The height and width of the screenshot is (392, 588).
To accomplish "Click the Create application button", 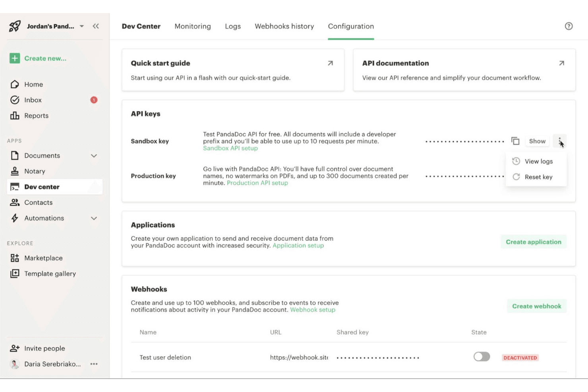I will pos(534,242).
